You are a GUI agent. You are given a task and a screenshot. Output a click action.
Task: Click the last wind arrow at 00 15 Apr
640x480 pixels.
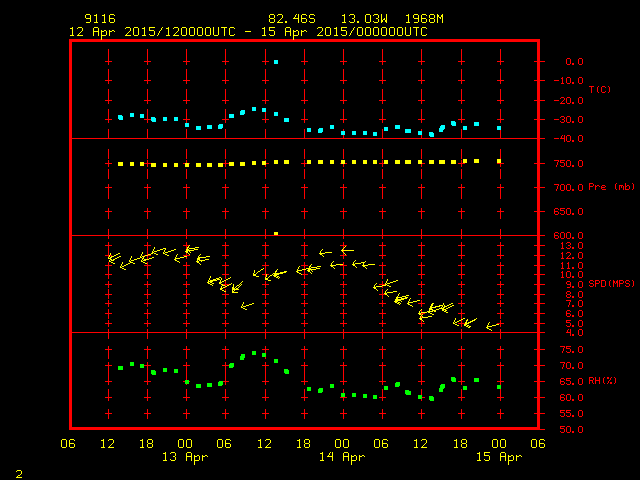[492, 326]
